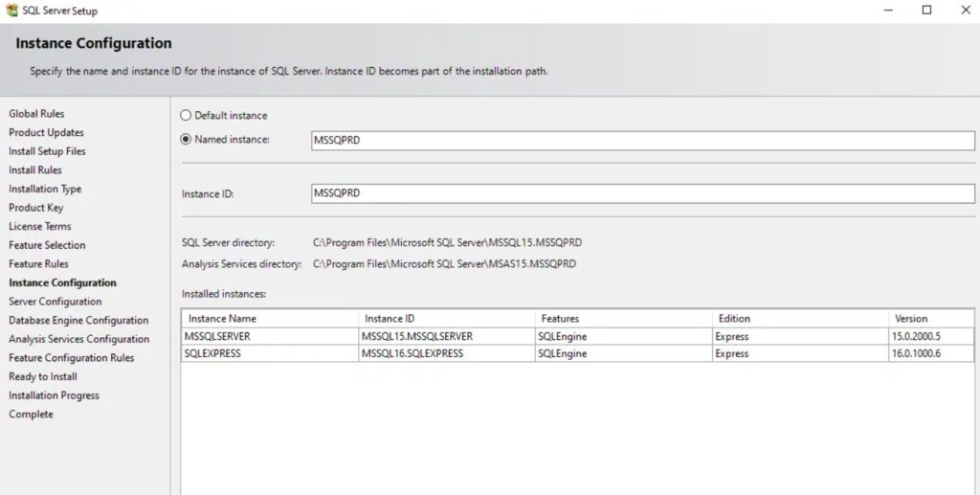Screen dimensions: 980x495
Task: Select the SQLEXPRESS instance name cell
Action: coord(270,353)
